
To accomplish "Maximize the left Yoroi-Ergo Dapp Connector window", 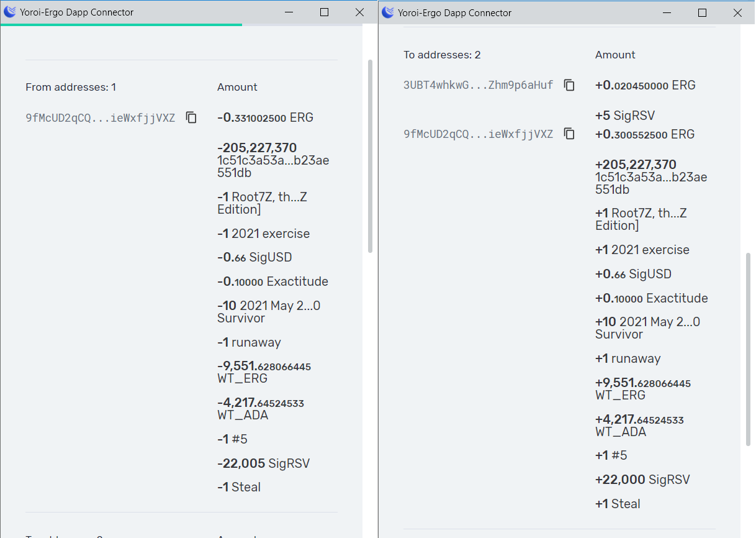I will [324, 12].
